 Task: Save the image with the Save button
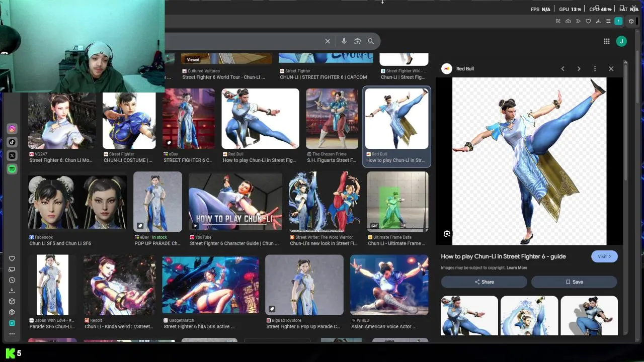tap(574, 282)
